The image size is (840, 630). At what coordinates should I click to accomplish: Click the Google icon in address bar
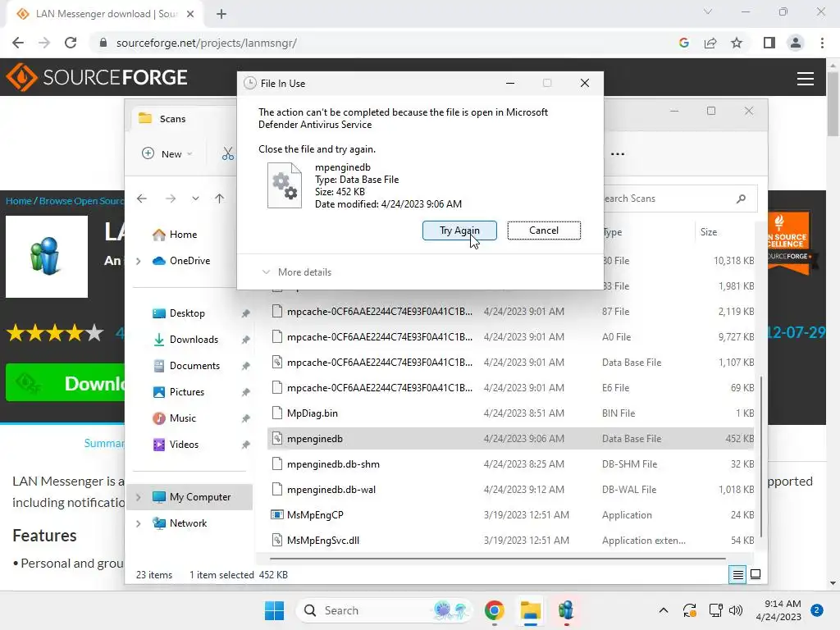683,43
